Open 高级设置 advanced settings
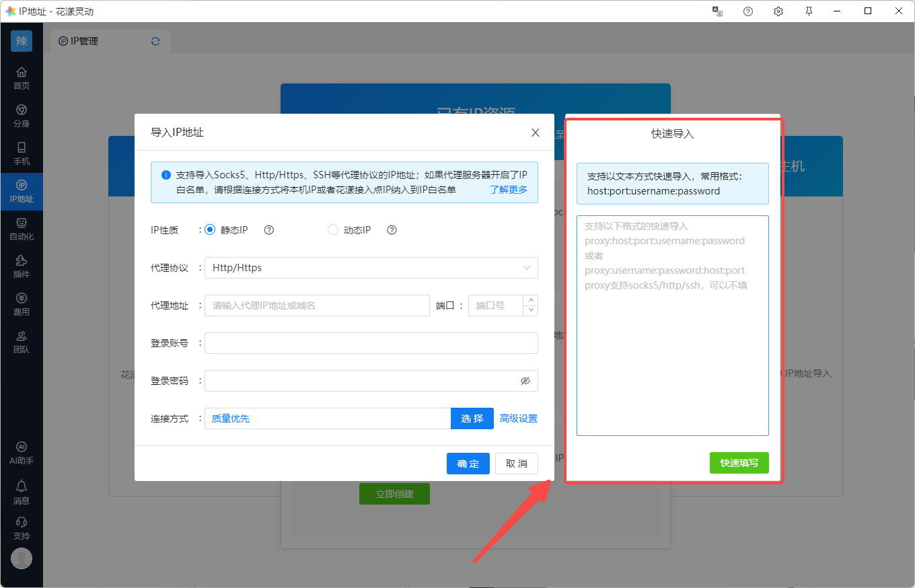The image size is (915, 588). tap(518, 418)
